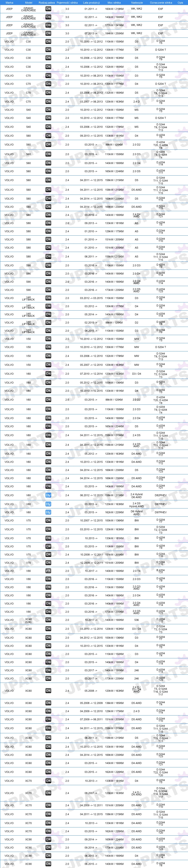Click the ON icon for Volvo XC40 (536)
Image resolution: width=188 pixels, height=868 pixels.
[48, 620]
